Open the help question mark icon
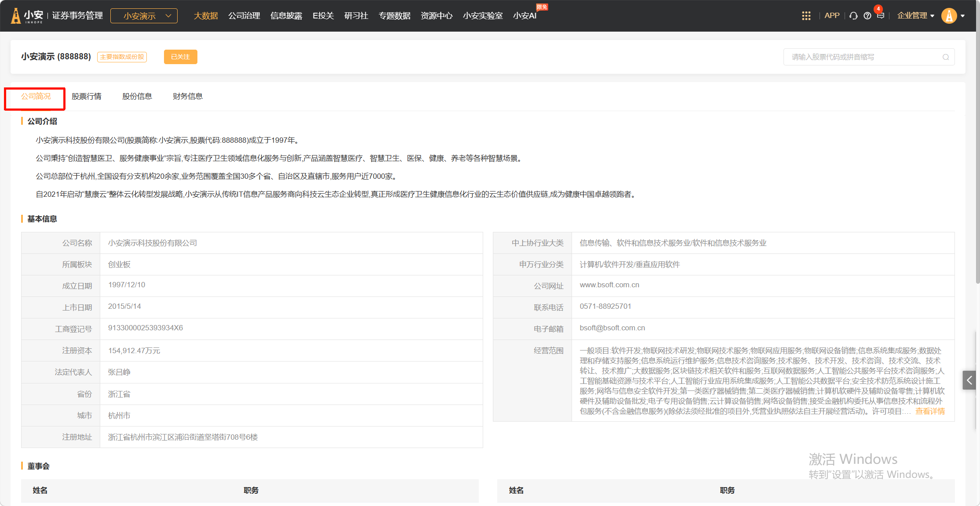 tap(867, 16)
